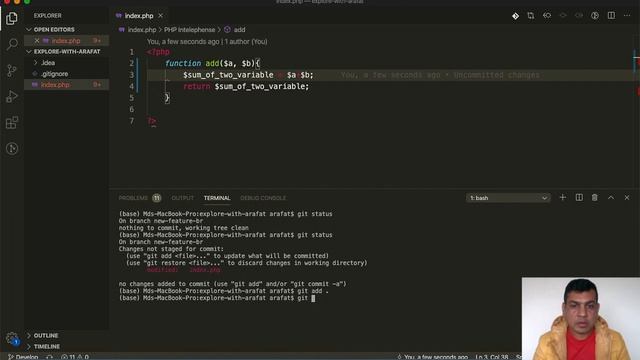This screenshot has height=360, width=640.
Task: Select the index.php editor tab
Action: tap(139, 16)
